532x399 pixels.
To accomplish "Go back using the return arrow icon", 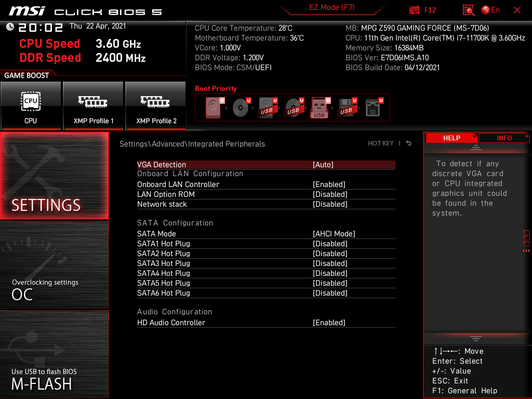I will tap(409, 143).
